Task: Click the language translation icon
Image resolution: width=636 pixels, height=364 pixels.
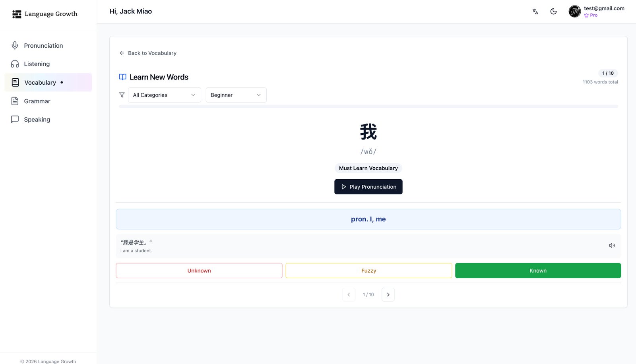Action: click(535, 12)
